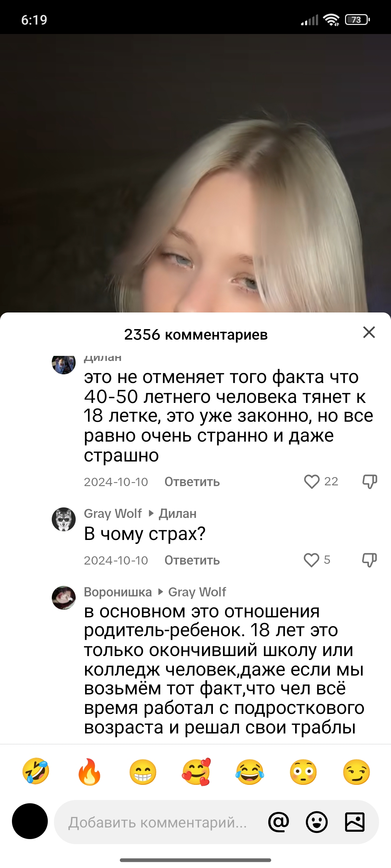
Task: Insert the smirking face emoji
Action: pyautogui.click(x=356, y=771)
